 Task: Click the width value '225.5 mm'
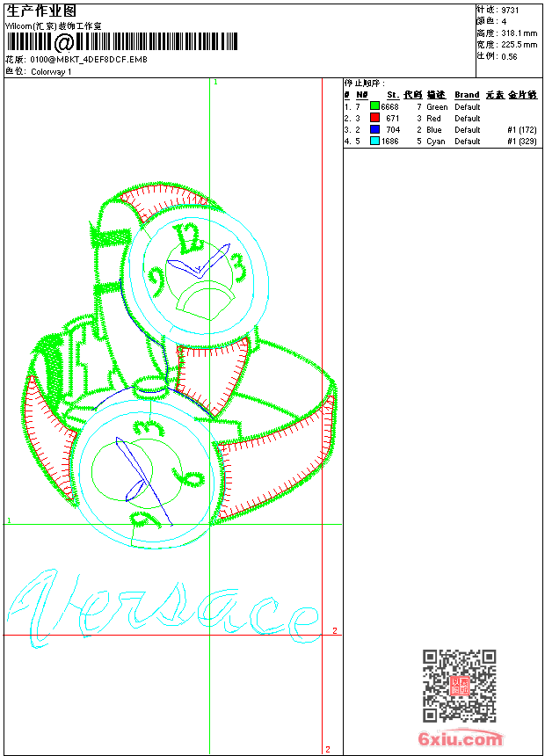(519, 45)
